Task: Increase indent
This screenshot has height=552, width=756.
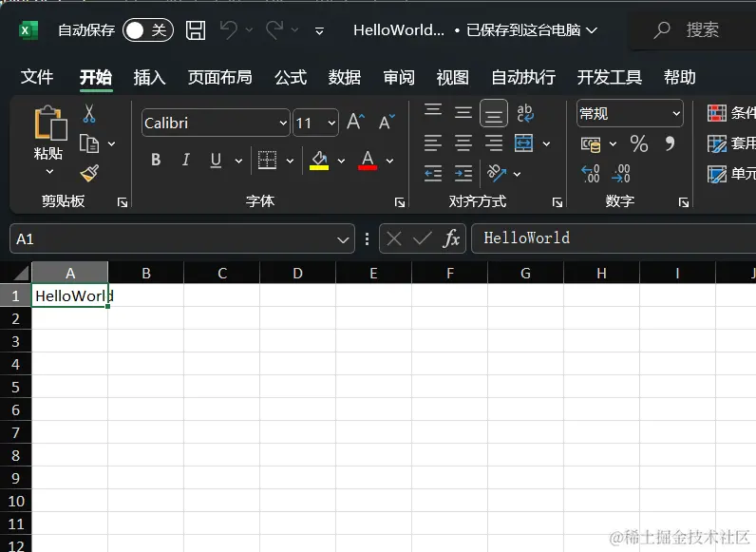Action: click(463, 174)
